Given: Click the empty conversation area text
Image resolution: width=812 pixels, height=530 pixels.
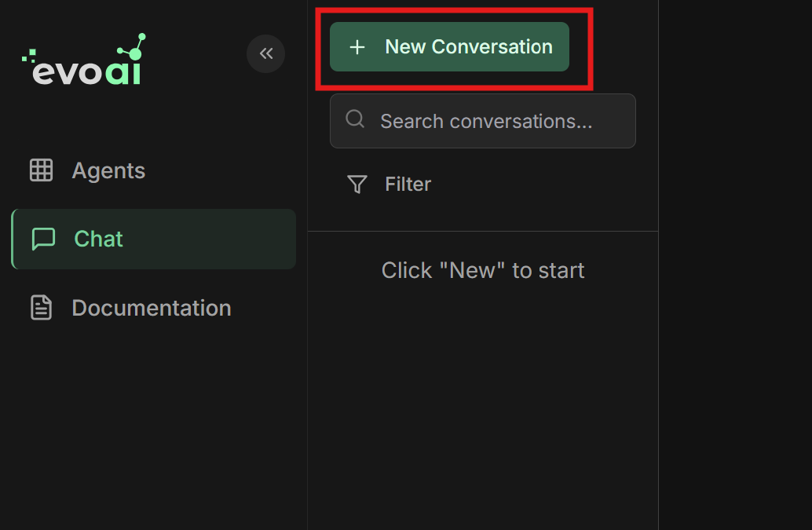Looking at the screenshot, I should click(483, 269).
